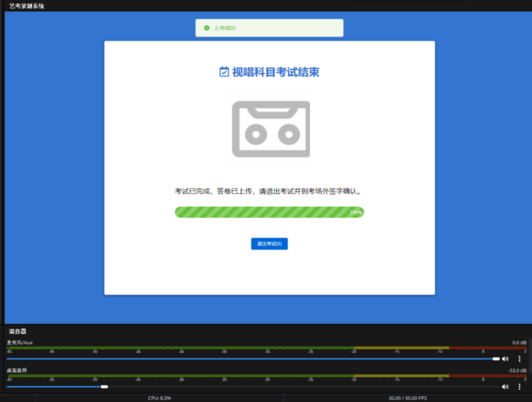Click the 视唱科目考试结束 heading
This screenshot has height=402, width=532.
275,72
